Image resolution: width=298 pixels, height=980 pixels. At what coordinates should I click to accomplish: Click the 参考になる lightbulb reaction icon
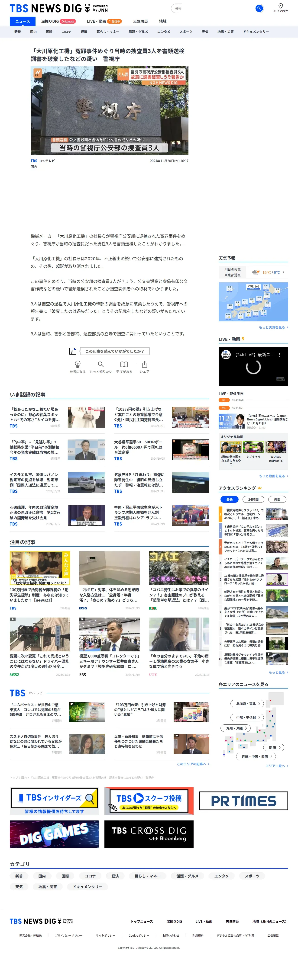click(x=78, y=364)
